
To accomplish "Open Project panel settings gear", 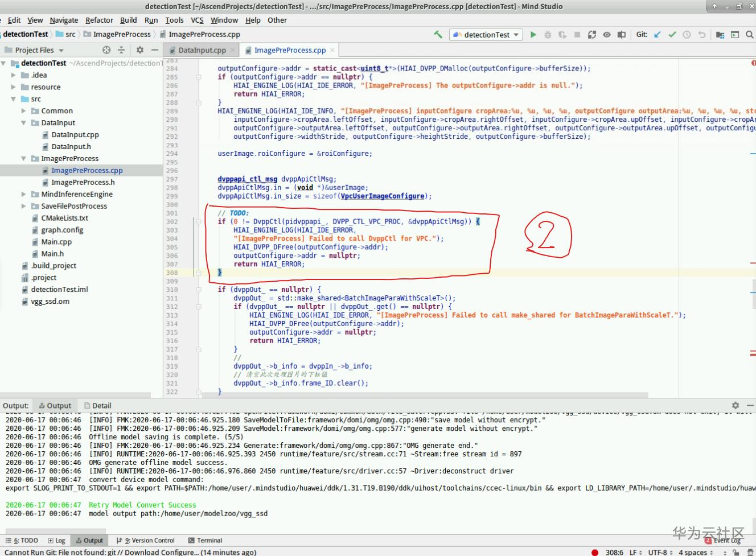I will tap(140, 50).
